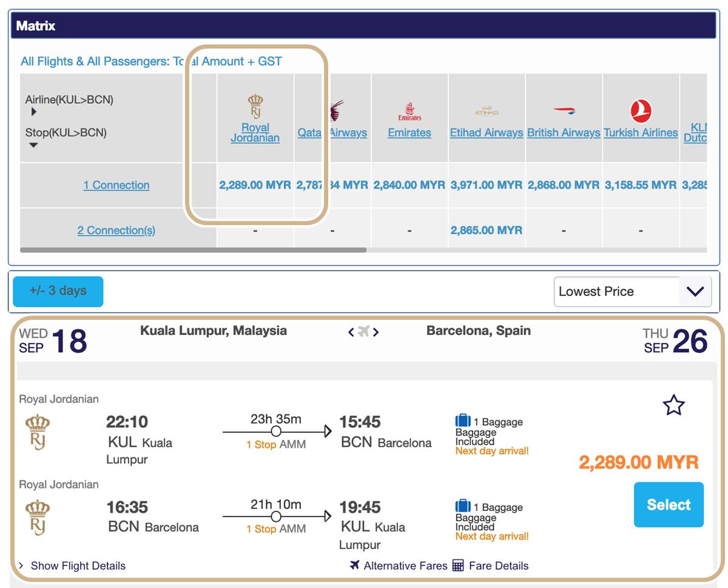The width and height of the screenshot is (728, 588).
Task: Click the baggage icon for the return flight
Action: pyautogui.click(x=463, y=505)
